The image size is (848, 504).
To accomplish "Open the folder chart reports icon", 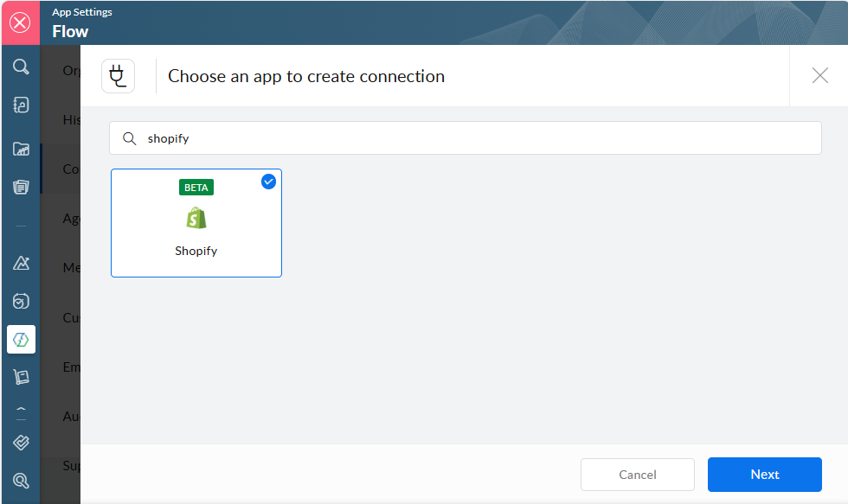I will [21, 149].
